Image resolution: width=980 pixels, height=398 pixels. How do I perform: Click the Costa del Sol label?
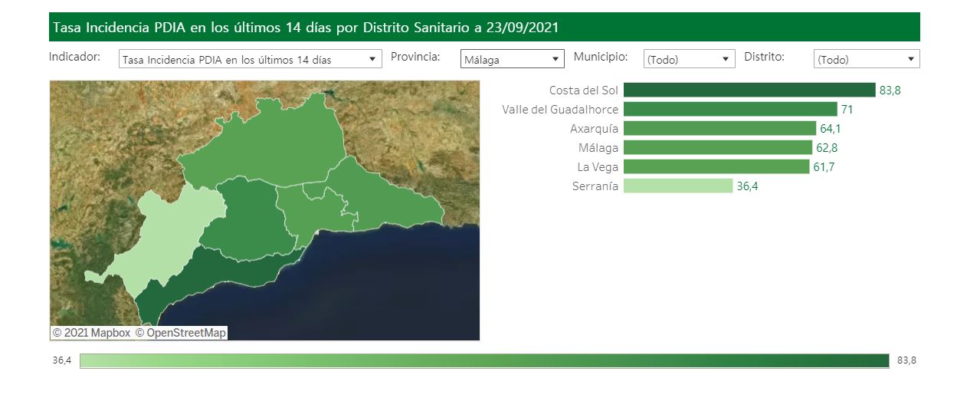(584, 90)
